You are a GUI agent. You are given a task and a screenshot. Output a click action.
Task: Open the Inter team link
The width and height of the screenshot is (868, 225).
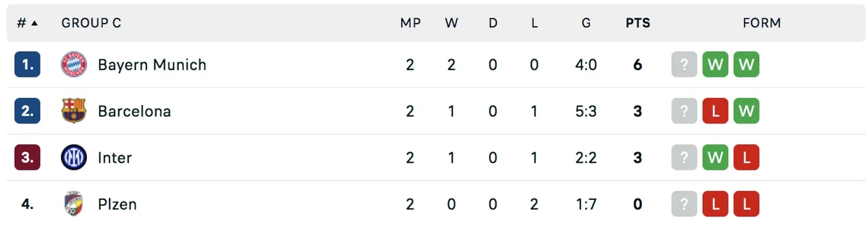point(115,157)
